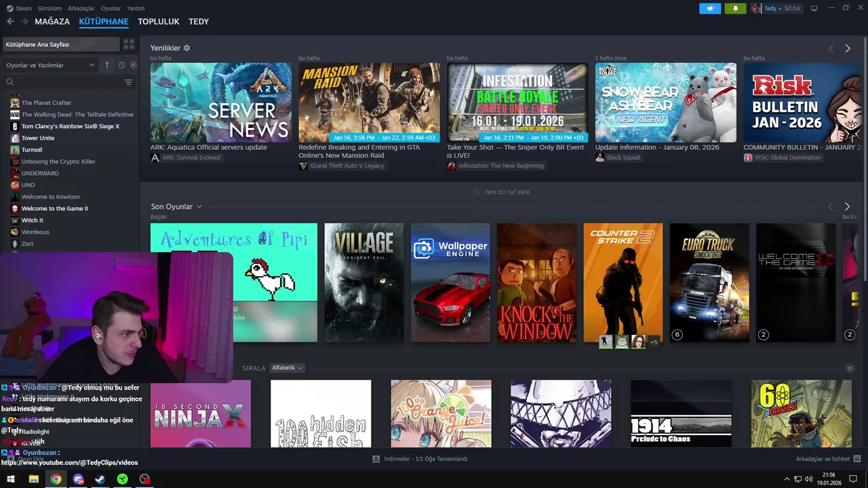
Task: Click Tom Clancy's Rainbow Six Siege X icon row
Action: 15,126
